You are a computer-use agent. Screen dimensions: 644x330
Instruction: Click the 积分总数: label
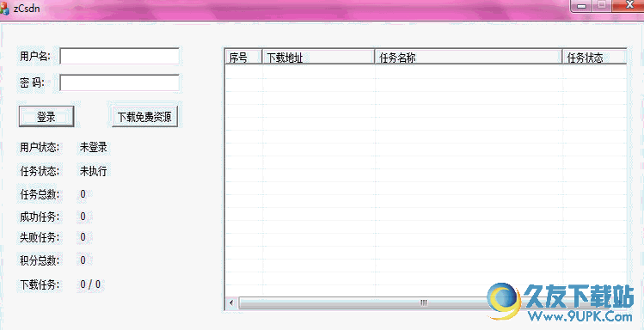(x=40, y=260)
